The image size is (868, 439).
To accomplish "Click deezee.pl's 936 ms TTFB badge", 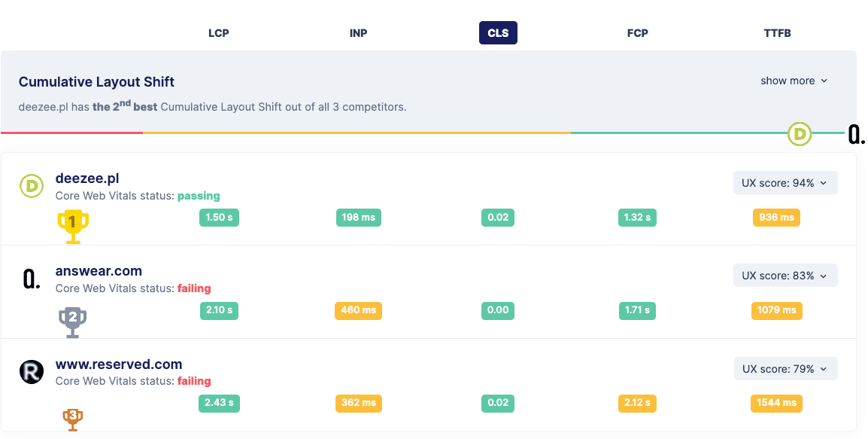I will (x=776, y=218).
